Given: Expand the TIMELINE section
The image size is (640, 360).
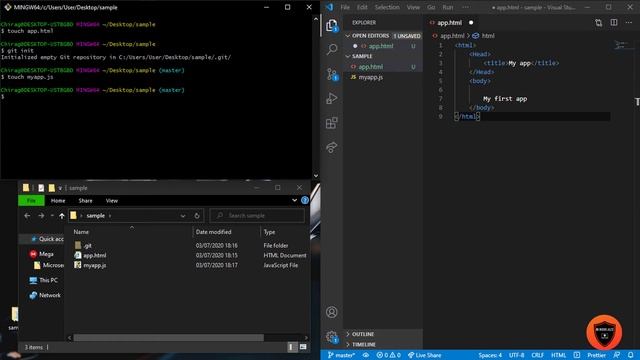Looking at the screenshot, I should click(348, 344).
